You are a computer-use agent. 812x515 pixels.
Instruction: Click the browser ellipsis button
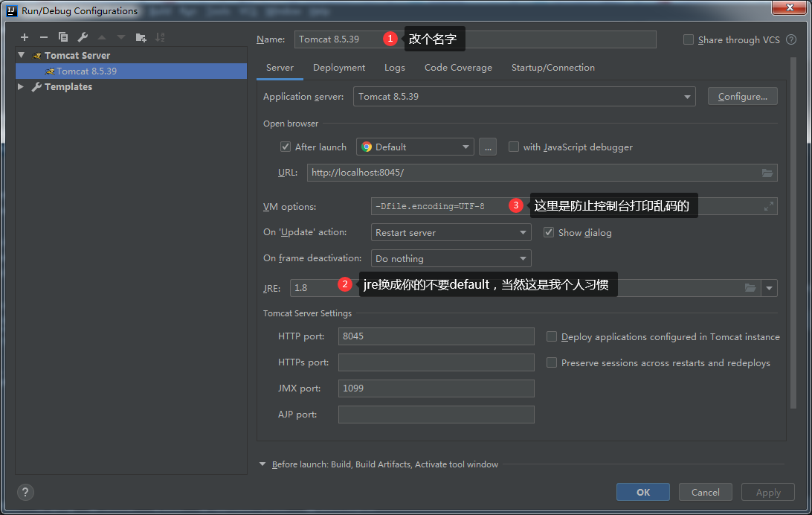[x=488, y=147]
